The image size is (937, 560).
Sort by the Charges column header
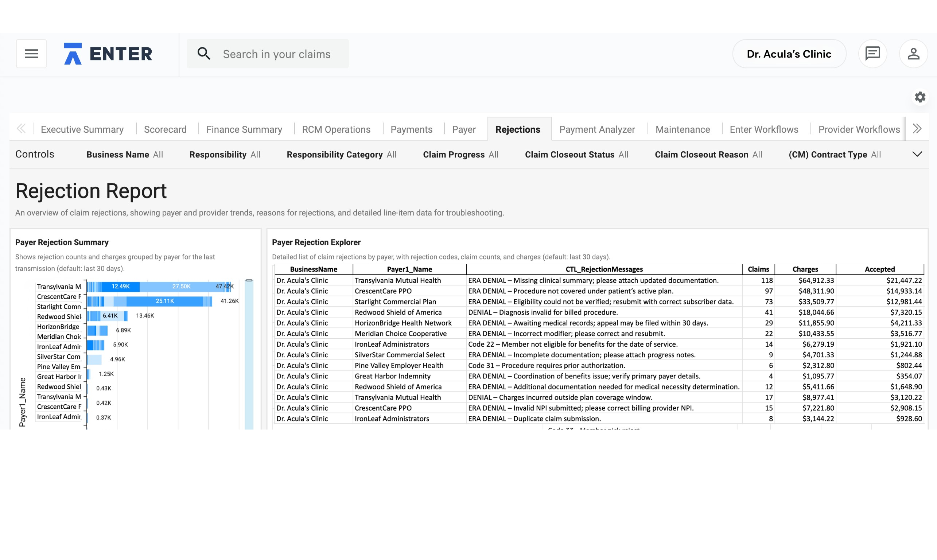pyautogui.click(x=805, y=269)
